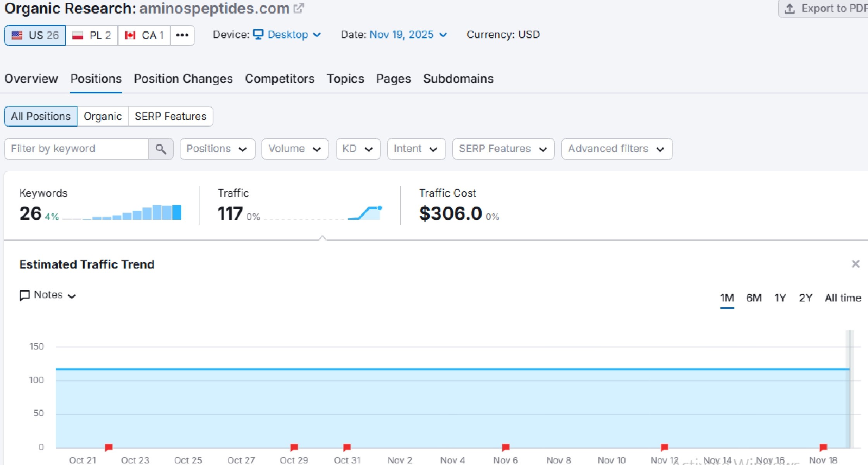
Task: Focus the Filter by keyword field
Action: tap(76, 149)
